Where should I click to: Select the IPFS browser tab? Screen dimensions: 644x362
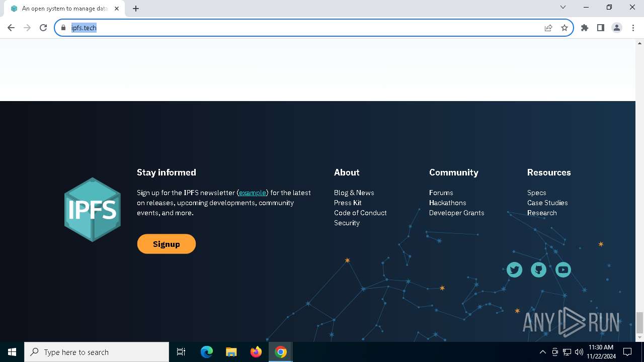[x=64, y=9]
